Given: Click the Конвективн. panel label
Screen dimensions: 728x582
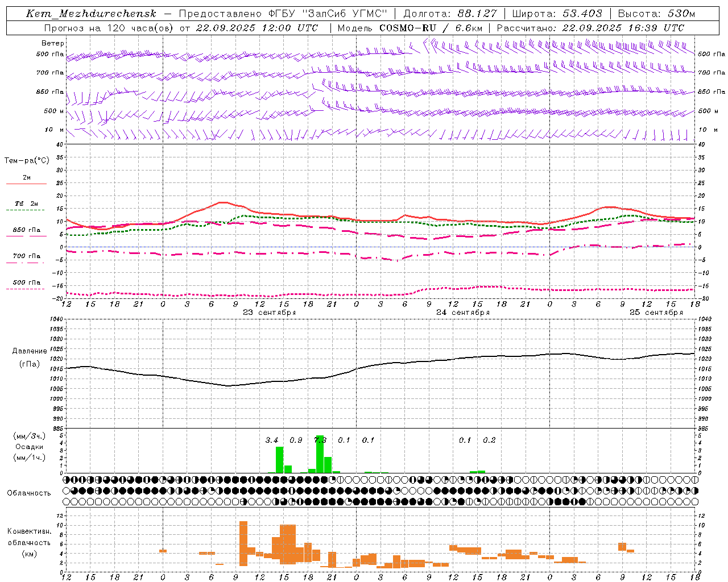Looking at the screenshot, I should [29, 531].
